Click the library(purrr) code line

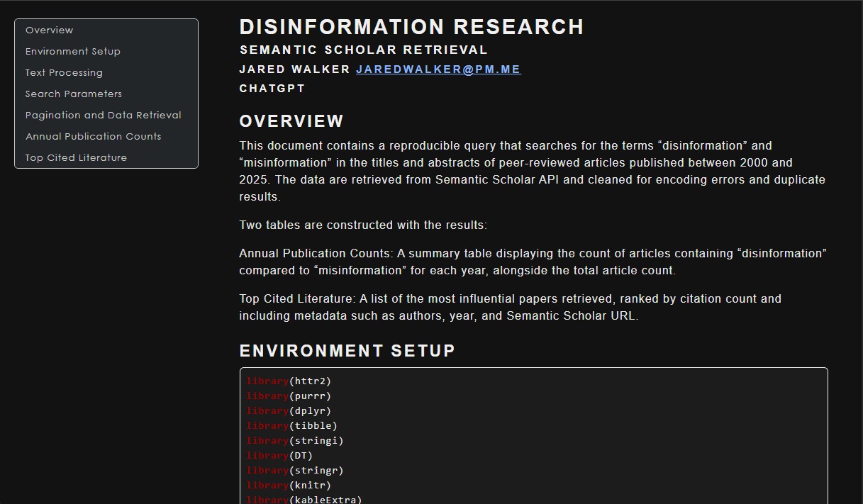[x=289, y=396]
